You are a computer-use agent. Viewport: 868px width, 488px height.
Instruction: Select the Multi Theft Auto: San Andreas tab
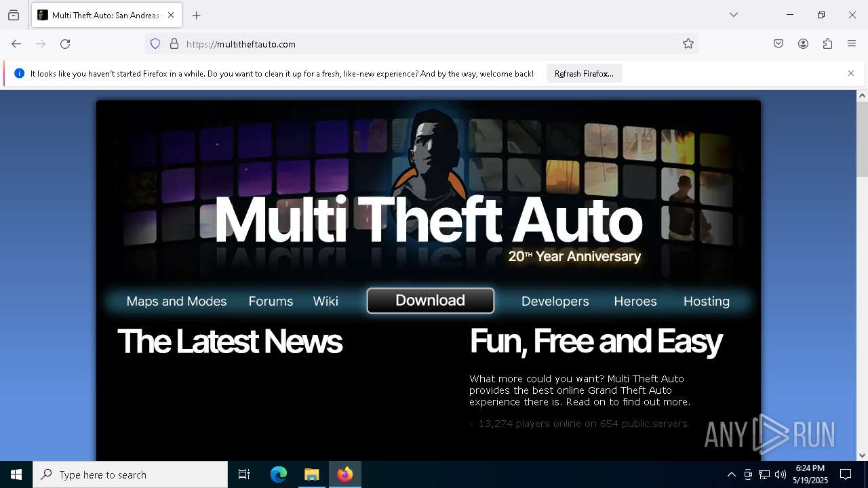105,15
